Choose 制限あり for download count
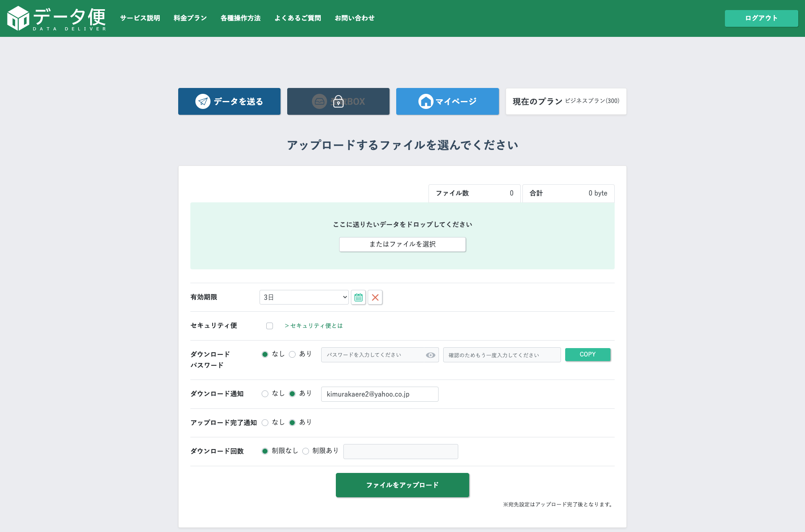Screen dimensions: 805x532 click(306, 451)
